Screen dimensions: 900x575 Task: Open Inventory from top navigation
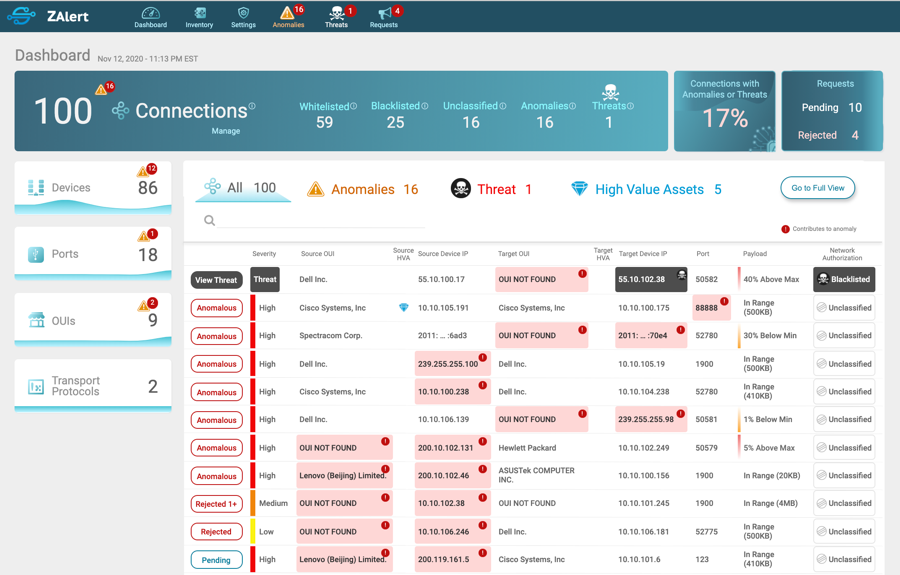coord(199,17)
